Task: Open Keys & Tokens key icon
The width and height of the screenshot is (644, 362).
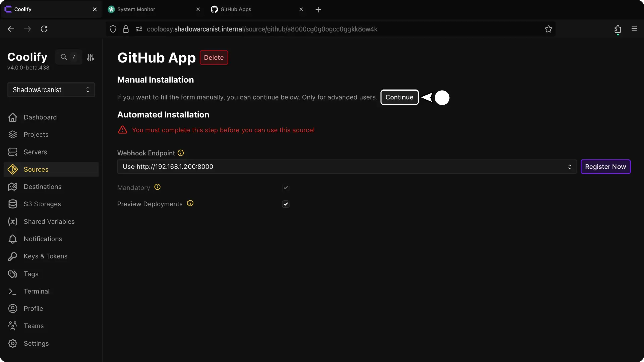Action: point(13,256)
